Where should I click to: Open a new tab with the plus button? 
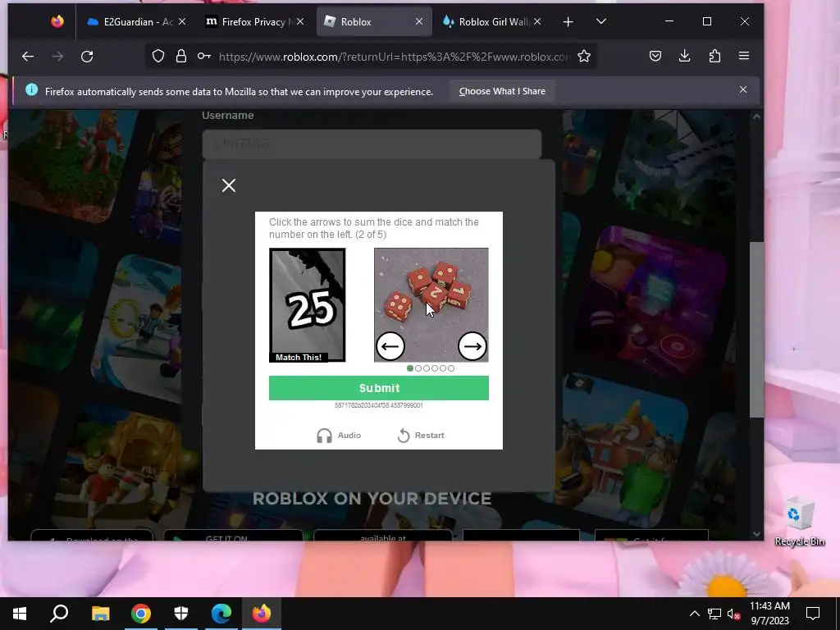568,21
